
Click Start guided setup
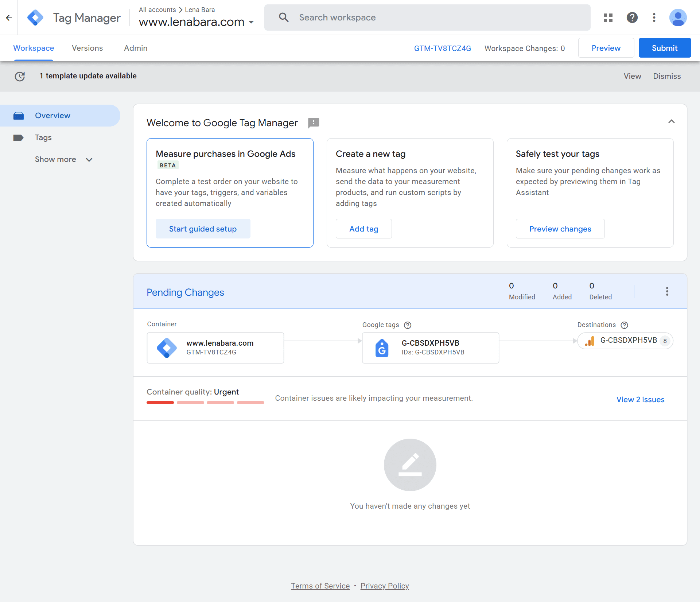203,229
